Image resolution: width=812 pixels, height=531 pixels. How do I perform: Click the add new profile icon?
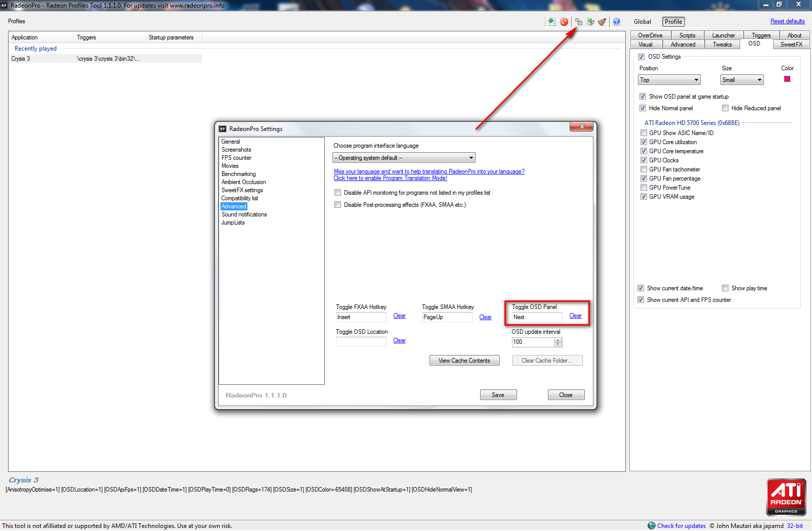(551, 22)
